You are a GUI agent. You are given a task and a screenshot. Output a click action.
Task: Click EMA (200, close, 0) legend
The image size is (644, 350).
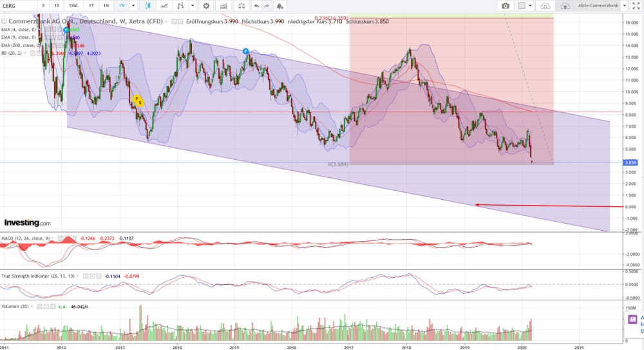point(20,45)
